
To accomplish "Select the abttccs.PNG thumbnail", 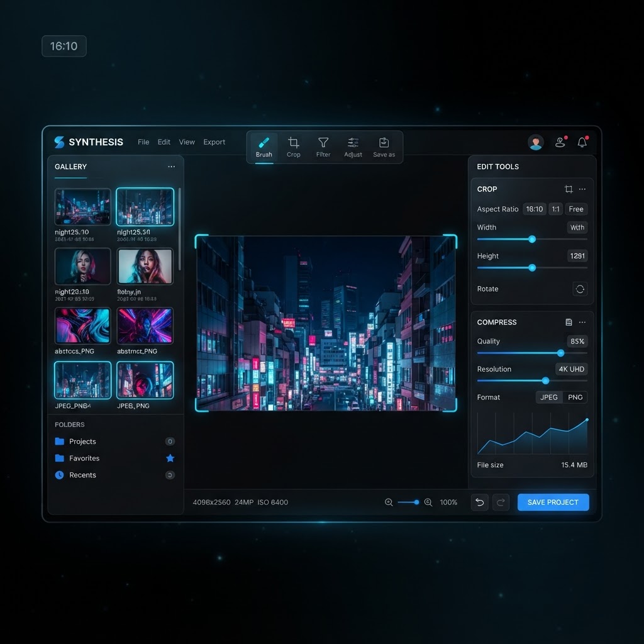I will pos(82,325).
